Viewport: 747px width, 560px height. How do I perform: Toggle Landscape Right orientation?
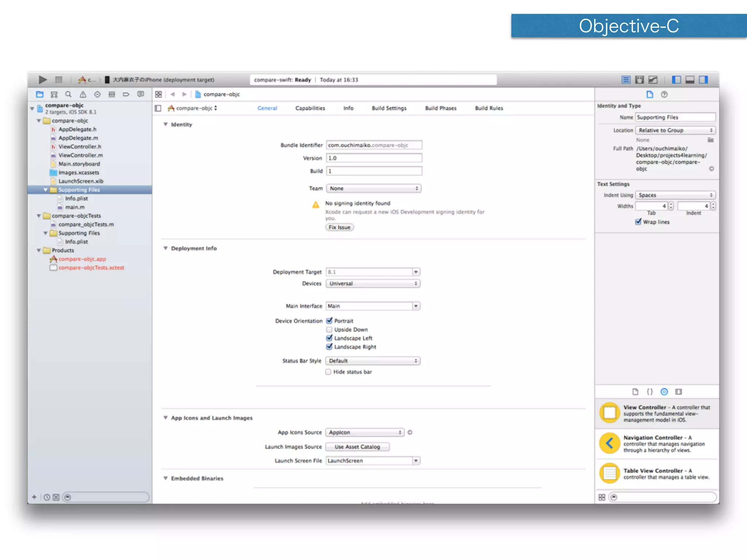(329, 346)
